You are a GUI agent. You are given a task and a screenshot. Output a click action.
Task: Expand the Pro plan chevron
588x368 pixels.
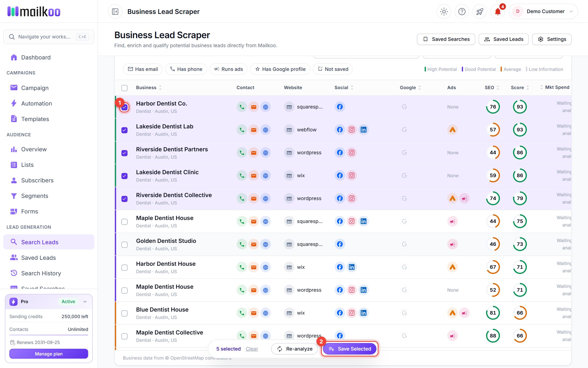85,301
